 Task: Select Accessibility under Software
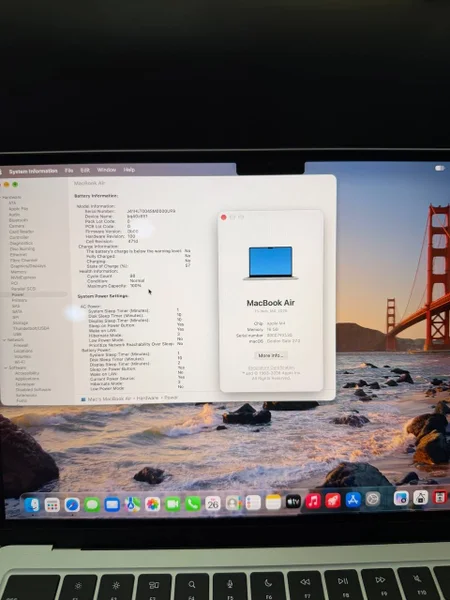tap(27, 373)
